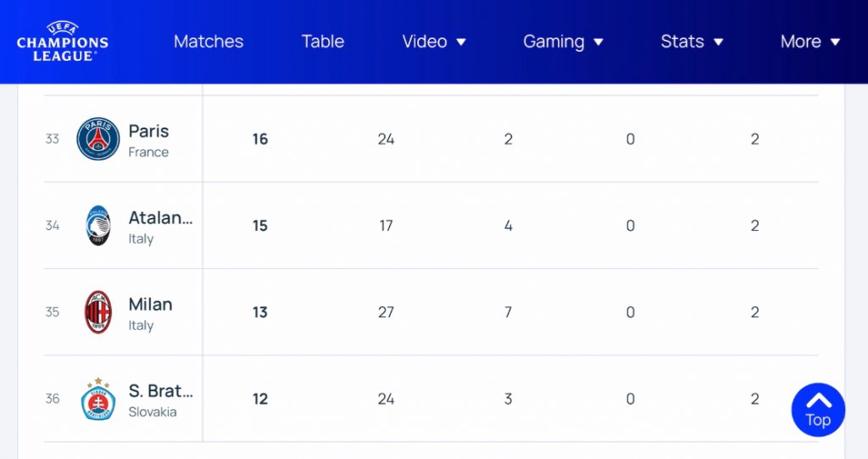This screenshot has width=868, height=459.
Task: Open the Paris team link
Action: tap(148, 132)
